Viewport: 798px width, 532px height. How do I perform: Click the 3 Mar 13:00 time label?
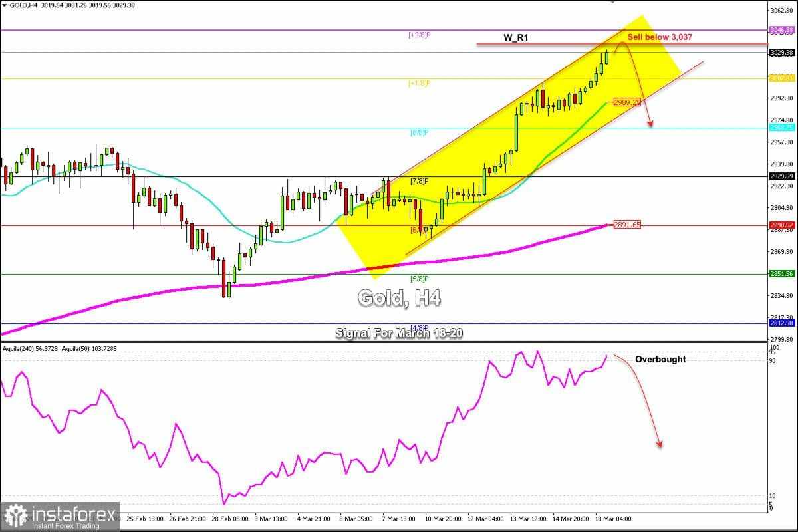[271, 518]
